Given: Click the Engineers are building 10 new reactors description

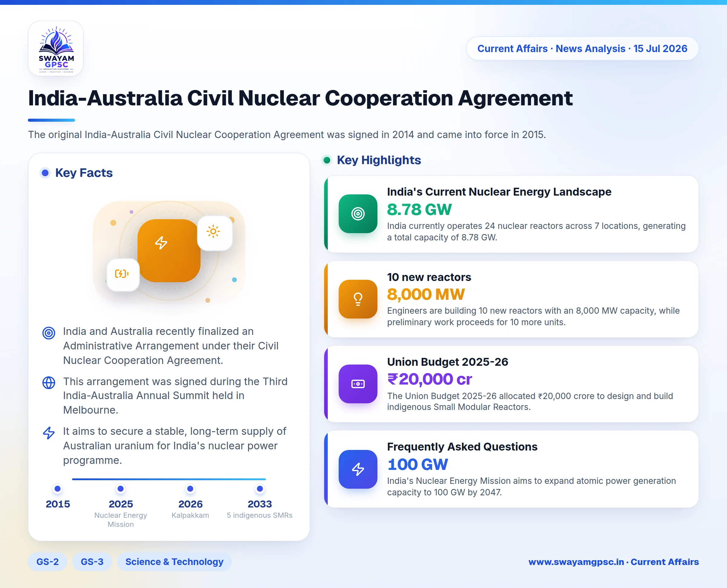Looking at the screenshot, I should pos(533,316).
